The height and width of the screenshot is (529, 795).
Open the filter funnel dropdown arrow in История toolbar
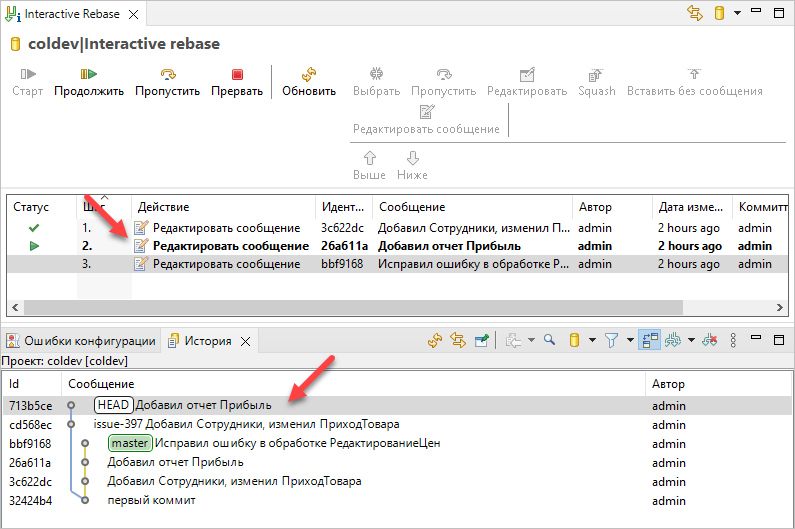(x=629, y=341)
